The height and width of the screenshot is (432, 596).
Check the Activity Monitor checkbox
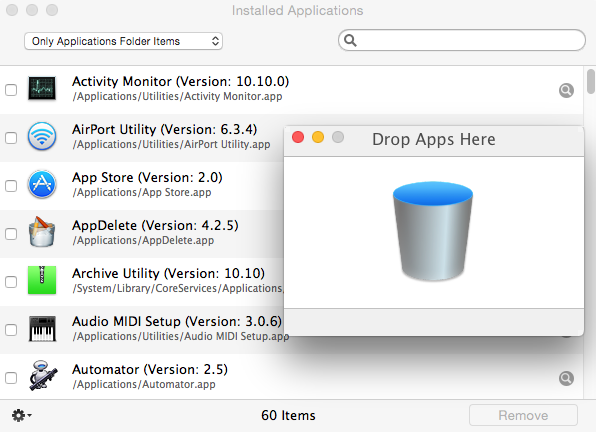[x=11, y=90]
